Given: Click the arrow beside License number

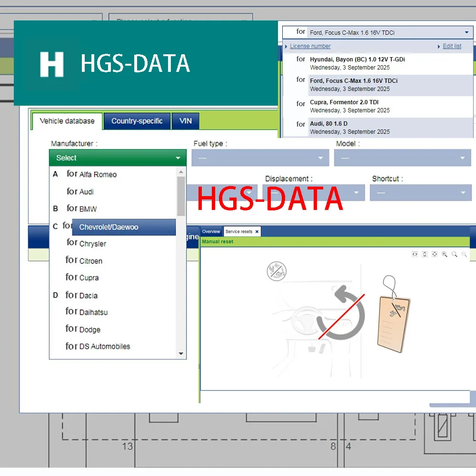Looking at the screenshot, I should tap(286, 47).
